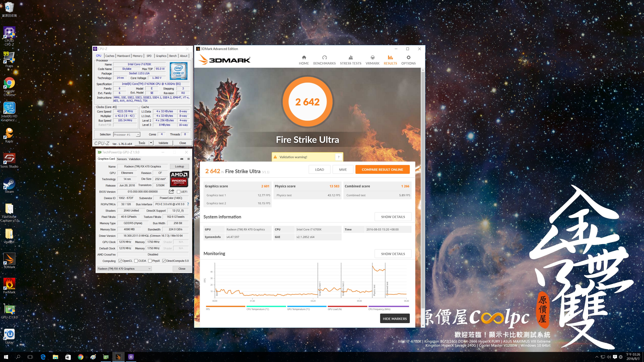Viewport: 644px width, 362px height.
Task: Expand the Processor #1 selection dropdown in CPU-Z
Action: [138, 135]
